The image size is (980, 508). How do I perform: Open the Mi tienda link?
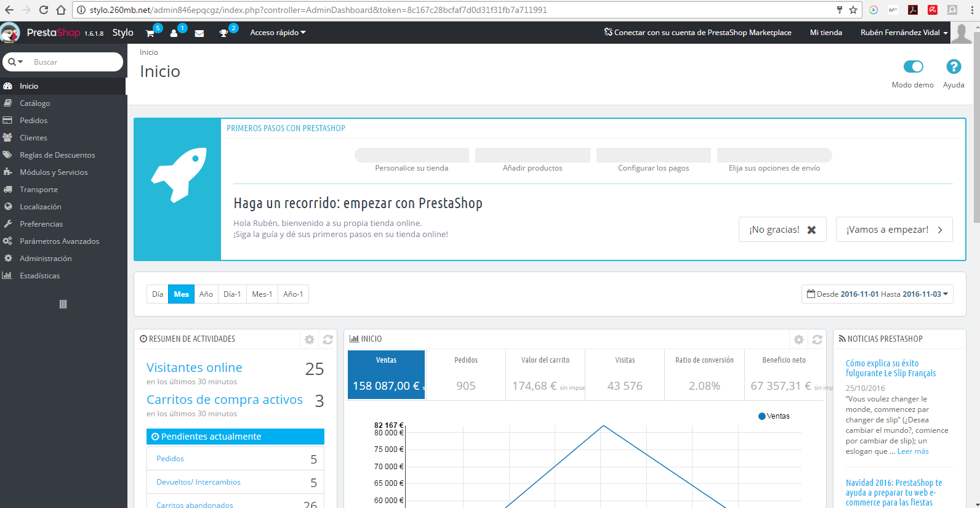(826, 33)
